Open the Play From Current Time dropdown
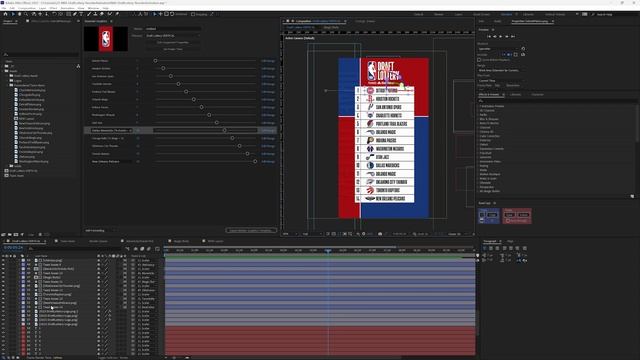 [x=501, y=80]
